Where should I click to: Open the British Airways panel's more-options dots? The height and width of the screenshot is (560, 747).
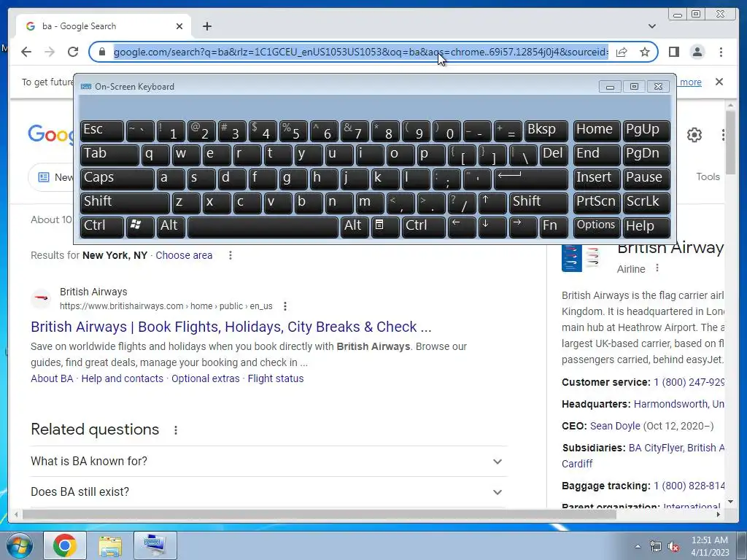coord(657,268)
